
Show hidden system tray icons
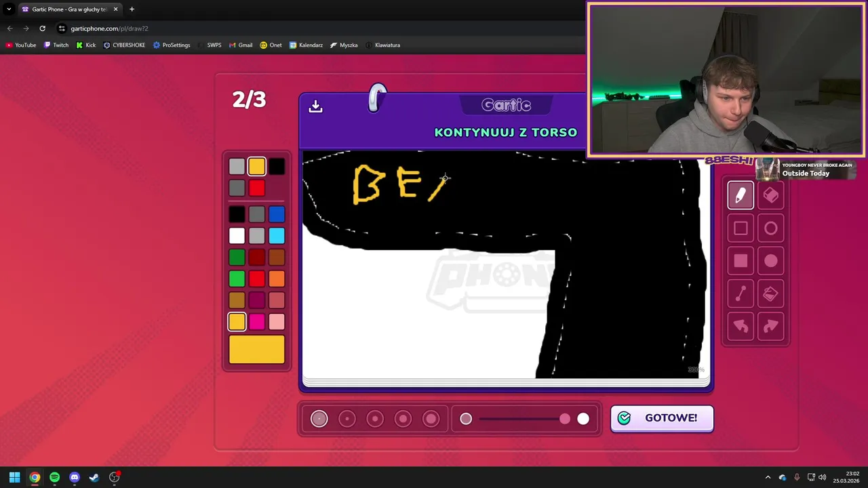point(768,477)
